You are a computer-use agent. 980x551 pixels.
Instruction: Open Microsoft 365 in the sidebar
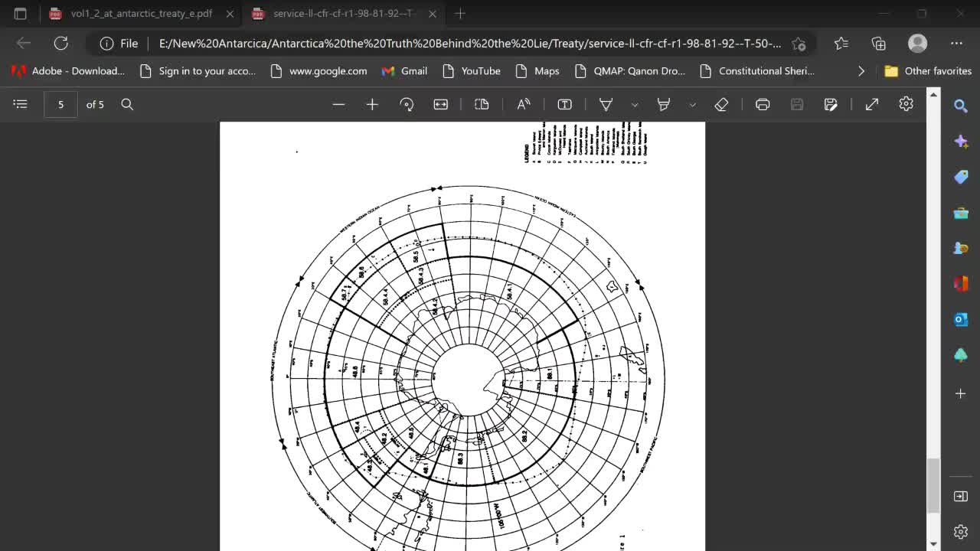(x=961, y=284)
